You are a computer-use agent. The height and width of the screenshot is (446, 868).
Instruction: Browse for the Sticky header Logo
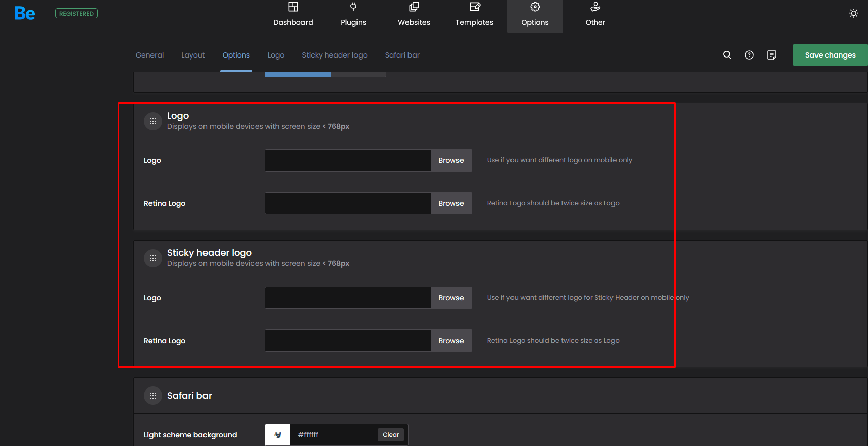[x=451, y=298]
